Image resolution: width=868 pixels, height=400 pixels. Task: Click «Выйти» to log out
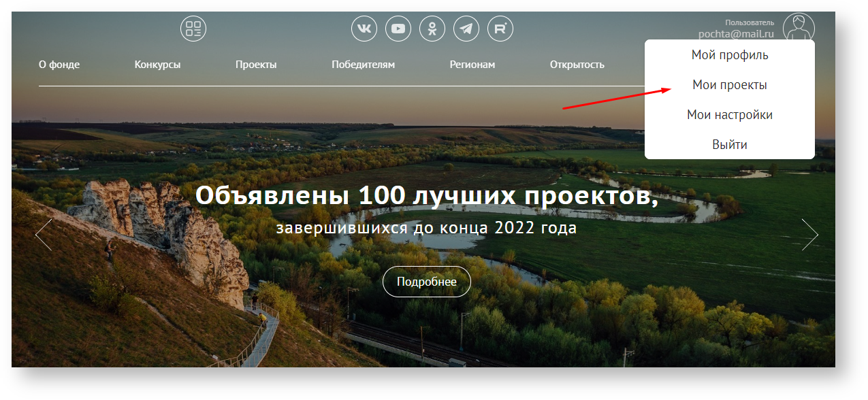click(730, 145)
